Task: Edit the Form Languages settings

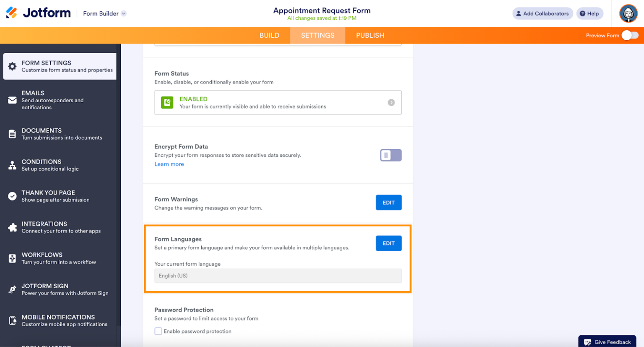Action: click(x=388, y=243)
